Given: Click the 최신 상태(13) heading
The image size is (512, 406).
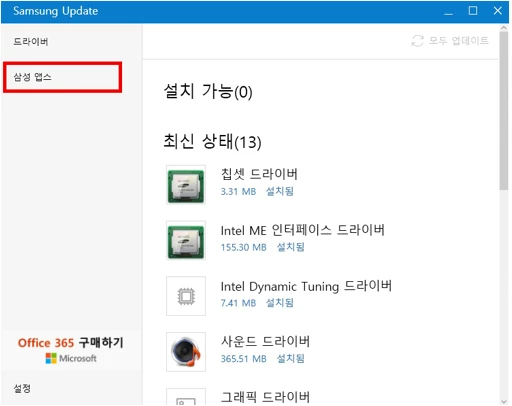Looking at the screenshot, I should pyautogui.click(x=212, y=141).
